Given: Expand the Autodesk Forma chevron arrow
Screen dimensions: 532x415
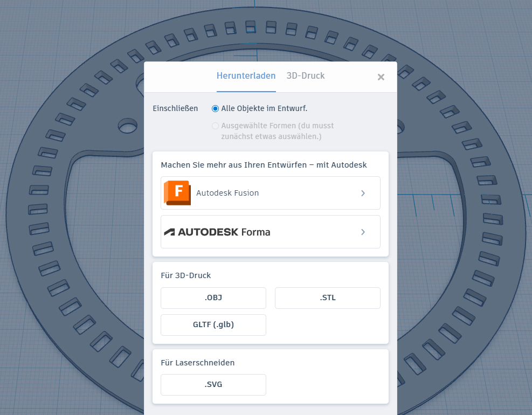Looking at the screenshot, I should pyautogui.click(x=363, y=232).
